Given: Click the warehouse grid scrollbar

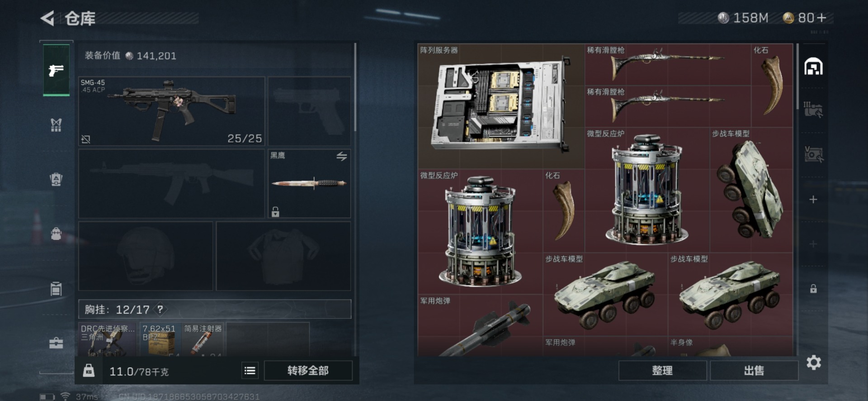Looking at the screenshot, I should 797,76.
